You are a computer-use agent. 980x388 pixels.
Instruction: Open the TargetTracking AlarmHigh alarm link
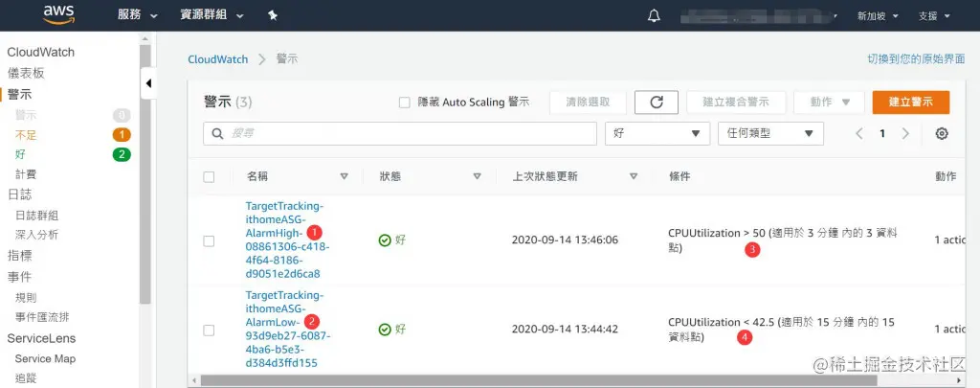tap(287, 240)
